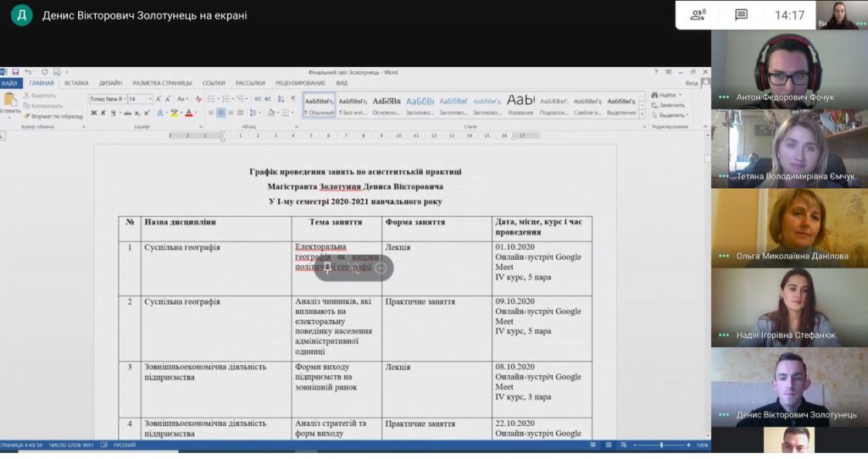Increase paragraph indent icon
The width and height of the screenshot is (868, 459).
click(x=268, y=99)
